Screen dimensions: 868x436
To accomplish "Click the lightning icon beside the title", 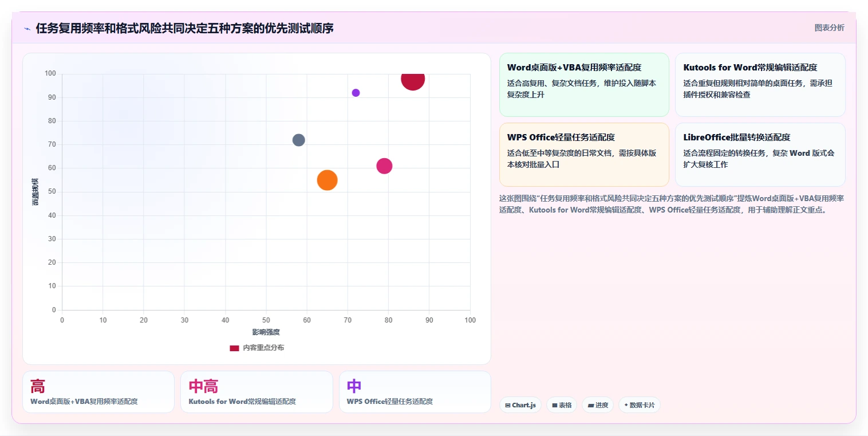I will pyautogui.click(x=27, y=29).
